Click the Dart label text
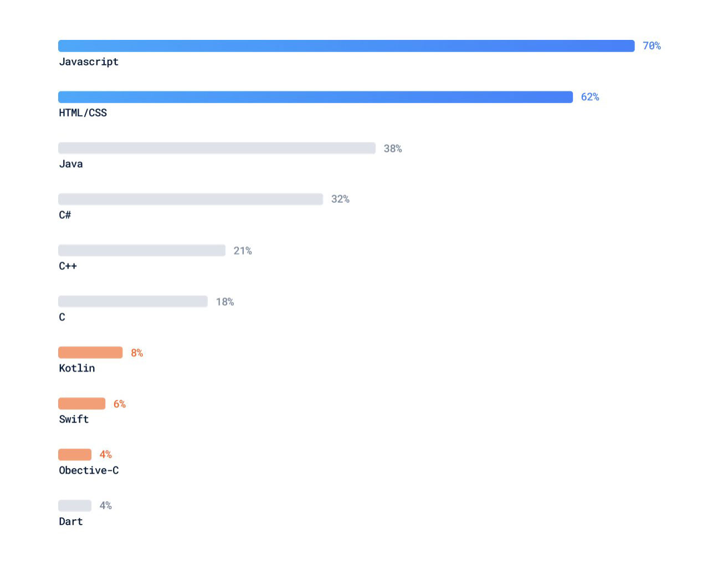Image resolution: width=728 pixels, height=564 pixels. [71, 522]
